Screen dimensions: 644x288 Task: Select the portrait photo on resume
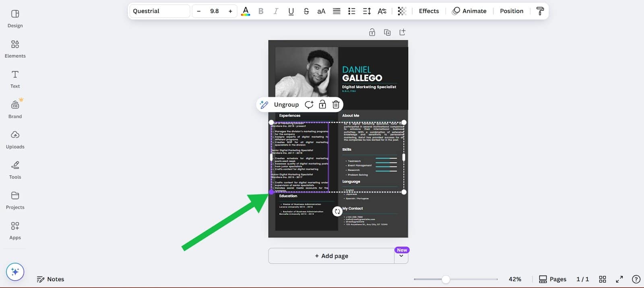pos(307,72)
